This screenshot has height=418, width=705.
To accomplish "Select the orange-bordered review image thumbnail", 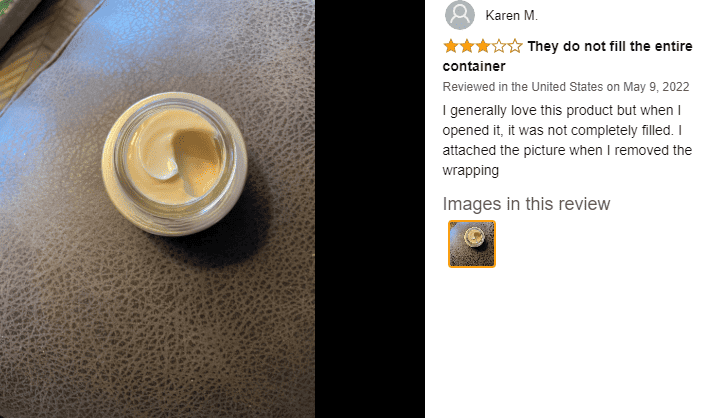I will pos(472,244).
